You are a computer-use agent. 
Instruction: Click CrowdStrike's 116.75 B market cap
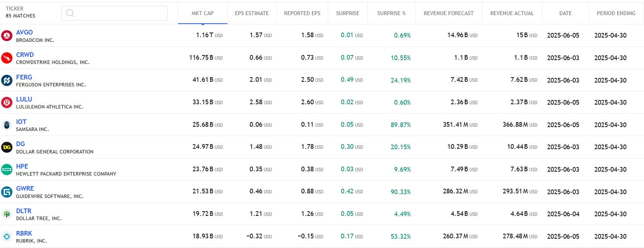click(206, 58)
